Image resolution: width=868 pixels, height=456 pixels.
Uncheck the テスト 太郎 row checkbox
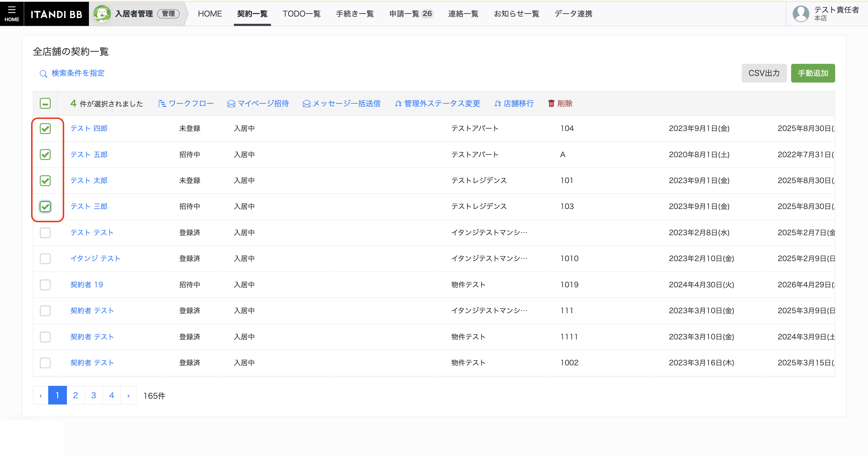[x=45, y=180]
